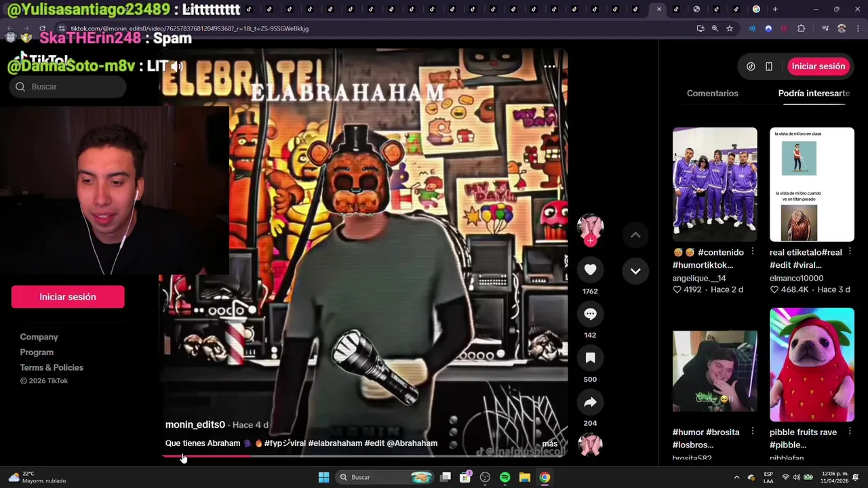Screen dimensions: 868x488
Task: Reload the page with the refresh icon
Action: click(x=42, y=28)
